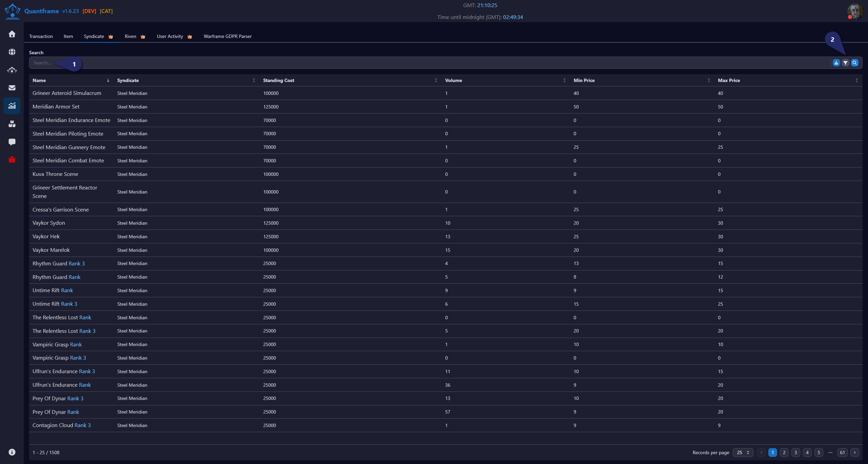Open the inventory boxes sidebar icon
Screen dimensions: 868x464
click(x=12, y=124)
